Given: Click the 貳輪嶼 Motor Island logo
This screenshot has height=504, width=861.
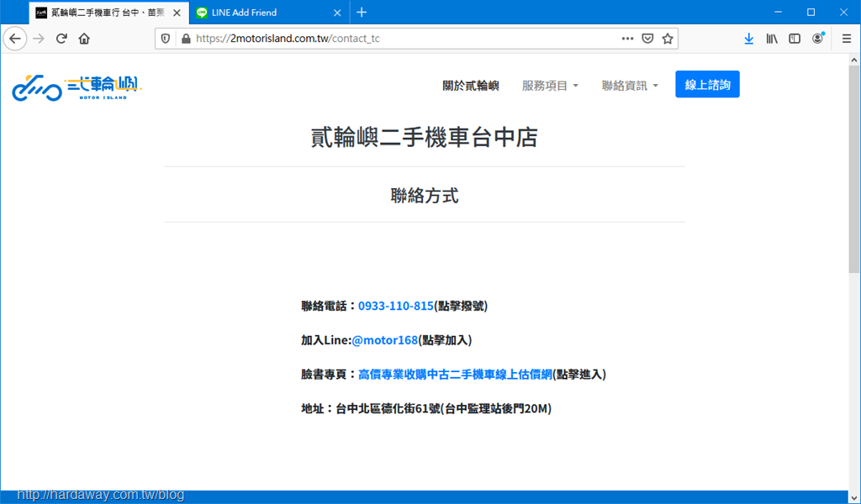Looking at the screenshot, I should point(77,87).
